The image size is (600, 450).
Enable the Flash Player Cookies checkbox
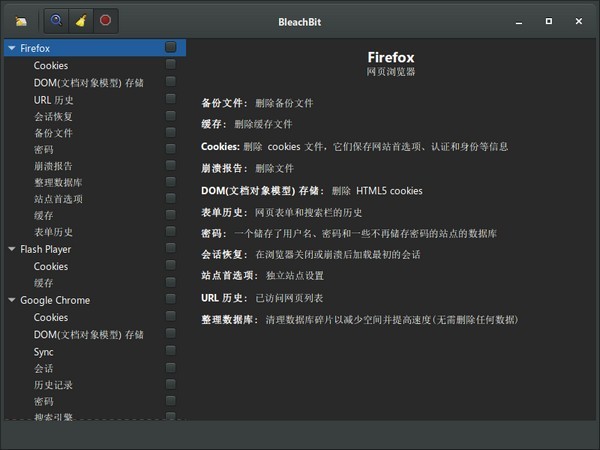coord(171,265)
